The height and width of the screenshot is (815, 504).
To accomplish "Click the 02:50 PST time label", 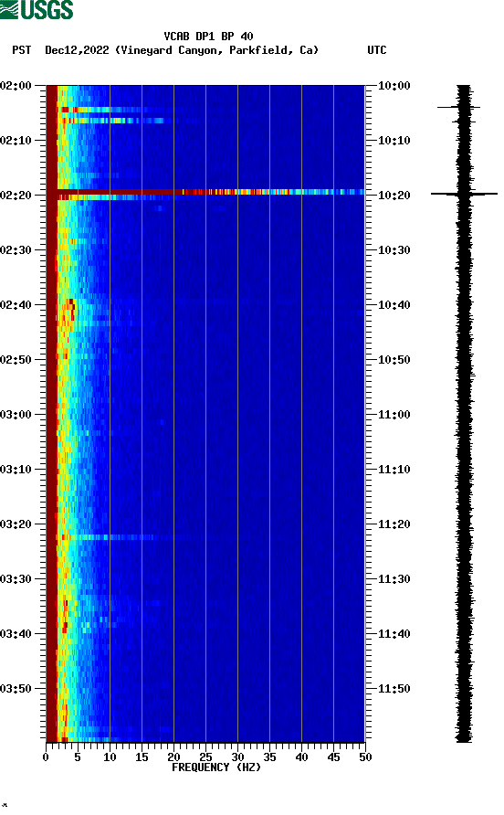I will tap(16, 360).
